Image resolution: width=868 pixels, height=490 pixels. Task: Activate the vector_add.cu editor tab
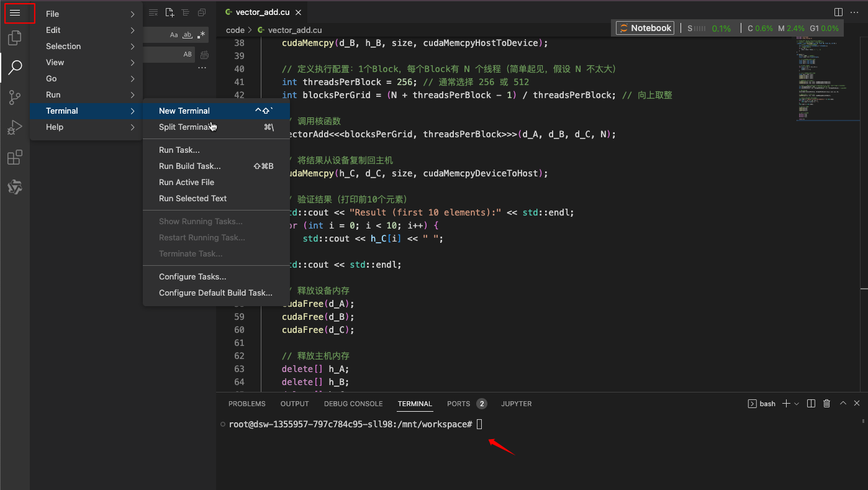263,12
